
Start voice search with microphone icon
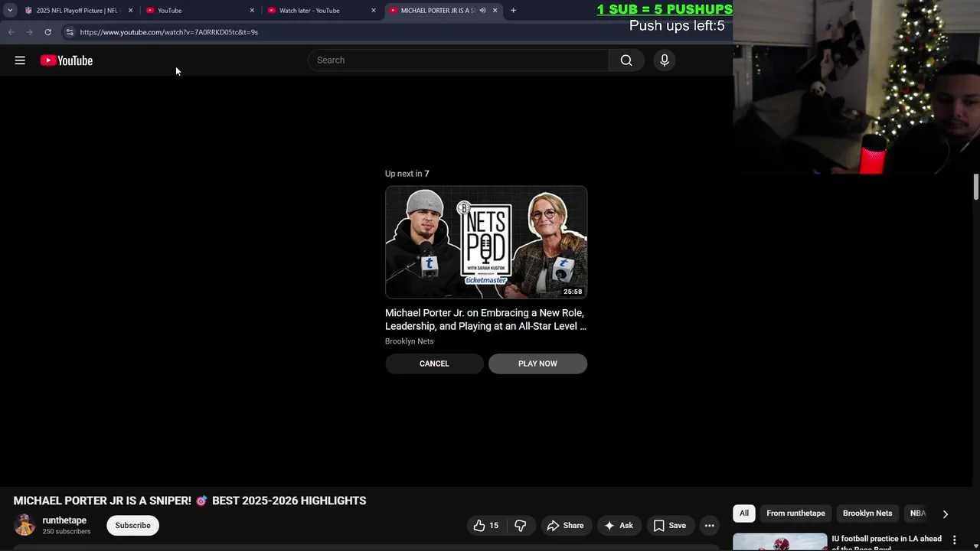tap(665, 60)
